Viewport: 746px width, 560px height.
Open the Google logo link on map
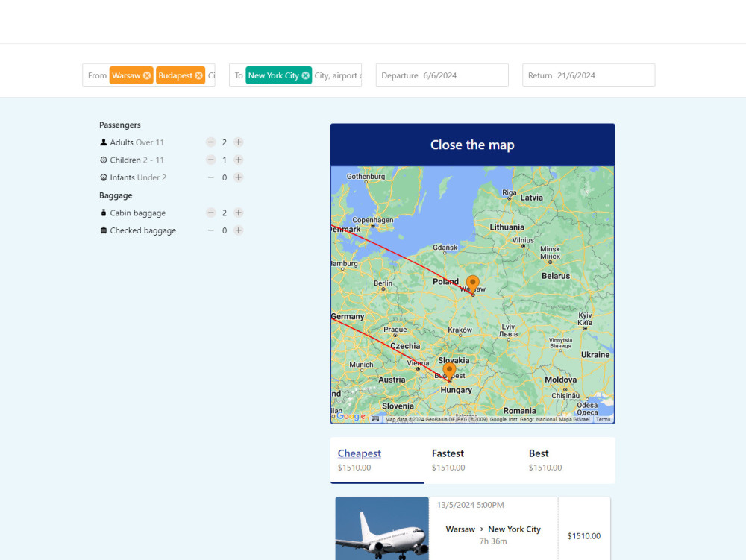(351, 416)
